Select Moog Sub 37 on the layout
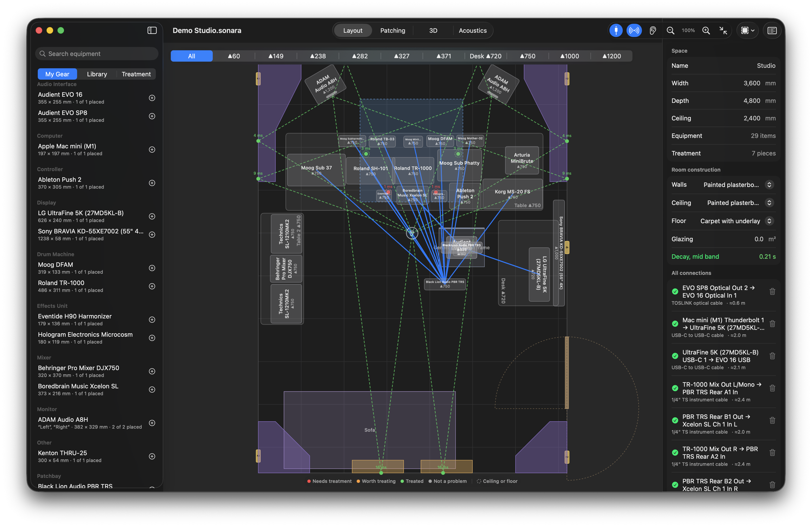This screenshot has width=812, height=527. coord(316,170)
